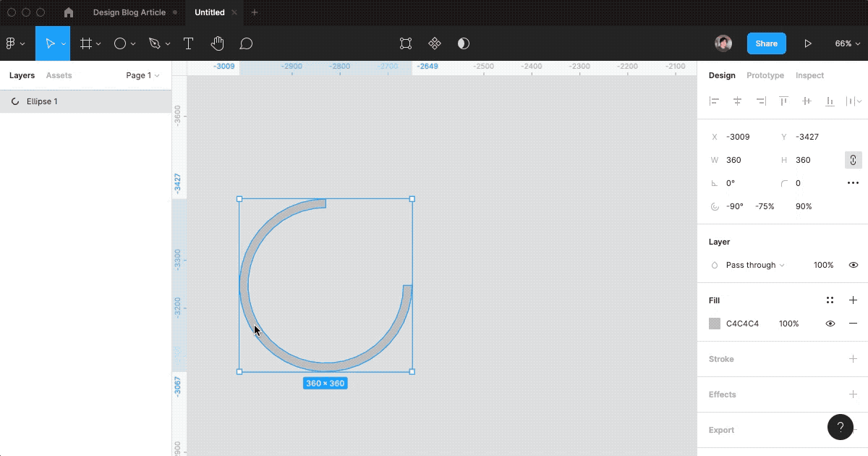Open the independent corners options menu
Viewport: 868px width, 456px height.
pyautogui.click(x=853, y=183)
